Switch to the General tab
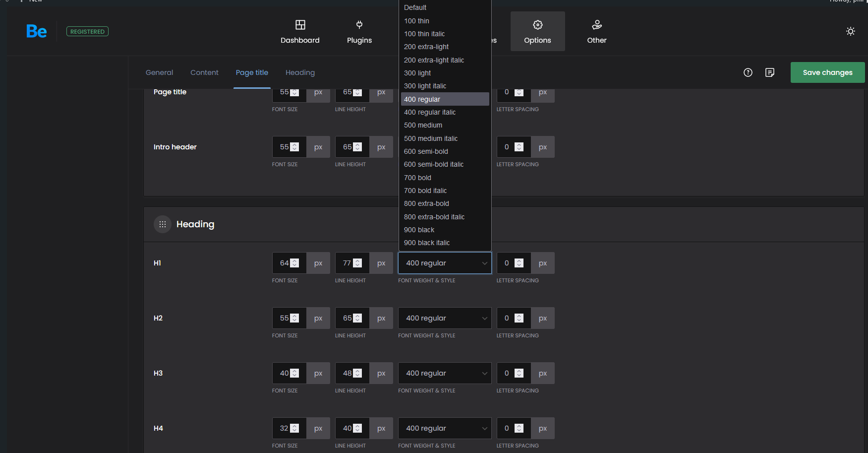868x453 pixels. point(160,72)
